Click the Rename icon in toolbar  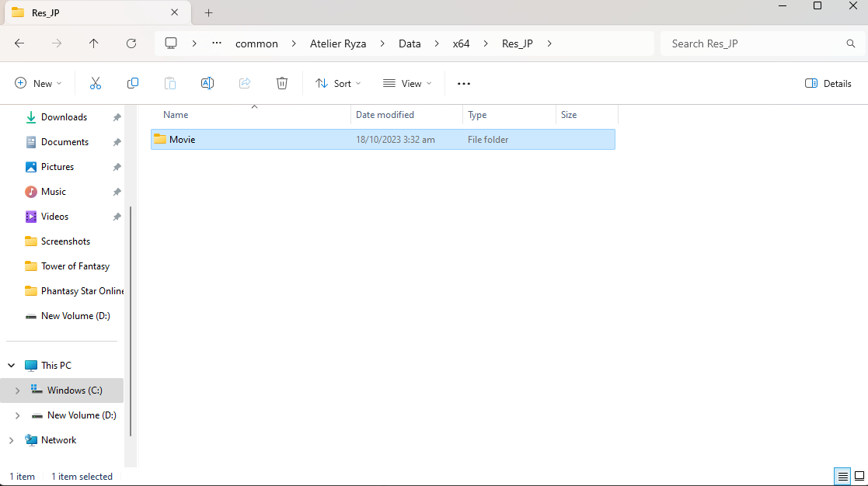click(207, 84)
